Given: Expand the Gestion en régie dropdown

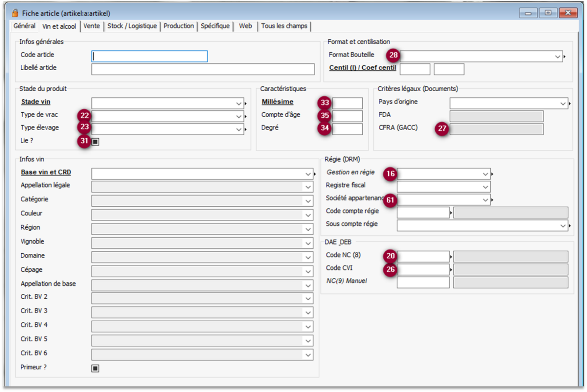Looking at the screenshot, I should (485, 174).
